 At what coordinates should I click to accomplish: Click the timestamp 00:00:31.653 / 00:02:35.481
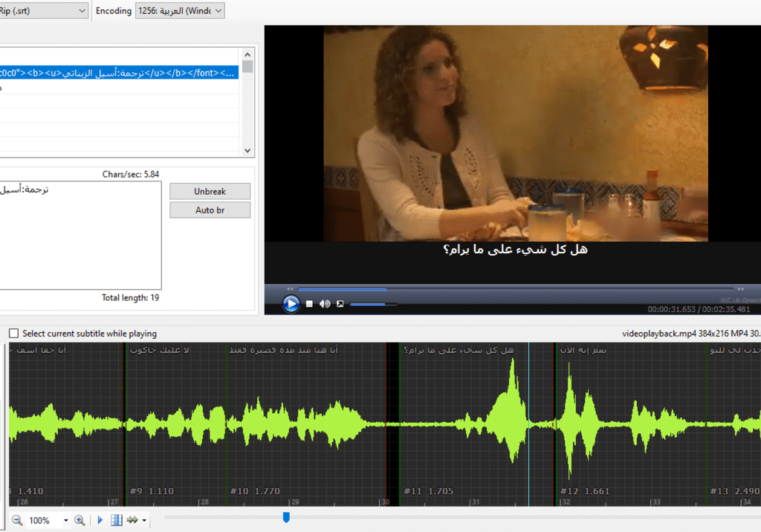point(699,309)
